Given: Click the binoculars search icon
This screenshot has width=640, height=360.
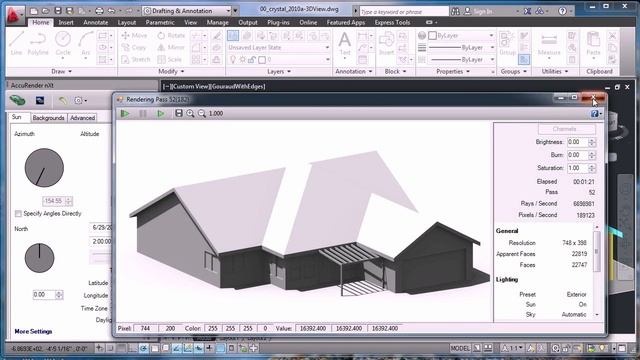Looking at the screenshot, I should [456, 11].
